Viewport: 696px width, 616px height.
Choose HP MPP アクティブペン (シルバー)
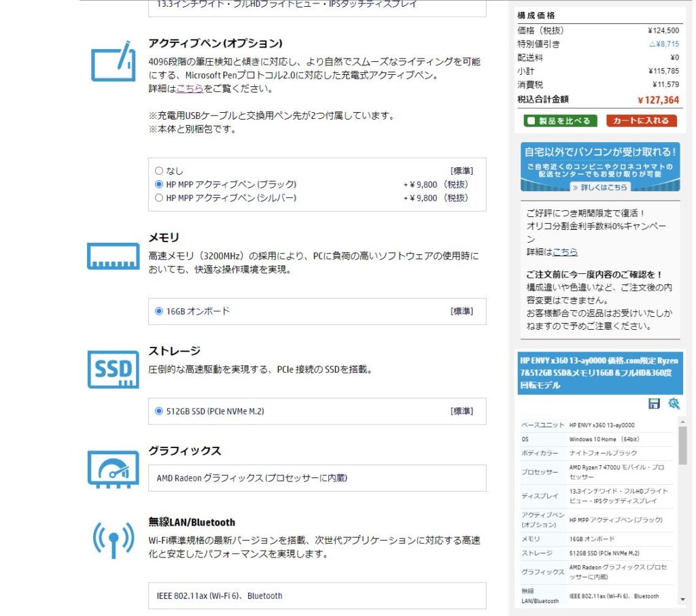tap(159, 198)
